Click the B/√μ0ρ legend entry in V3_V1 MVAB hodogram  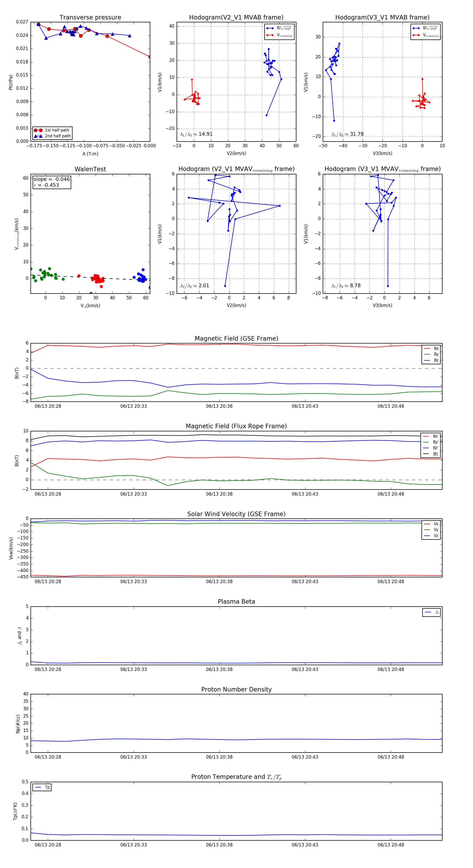point(425,28)
